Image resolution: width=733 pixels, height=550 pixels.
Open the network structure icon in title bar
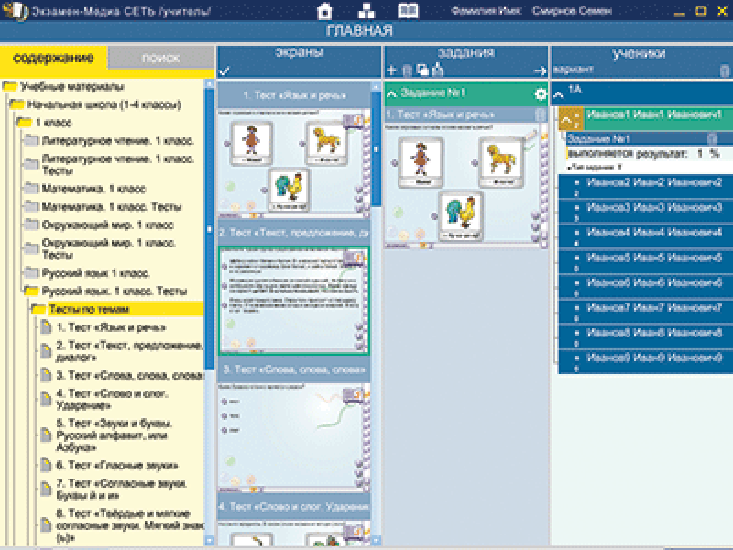366,11
